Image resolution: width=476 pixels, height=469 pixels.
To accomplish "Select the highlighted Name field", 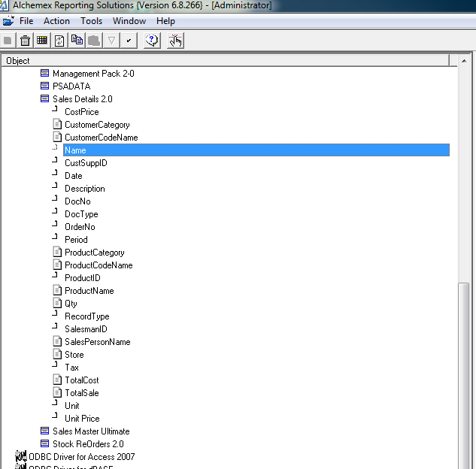I will coord(75,150).
